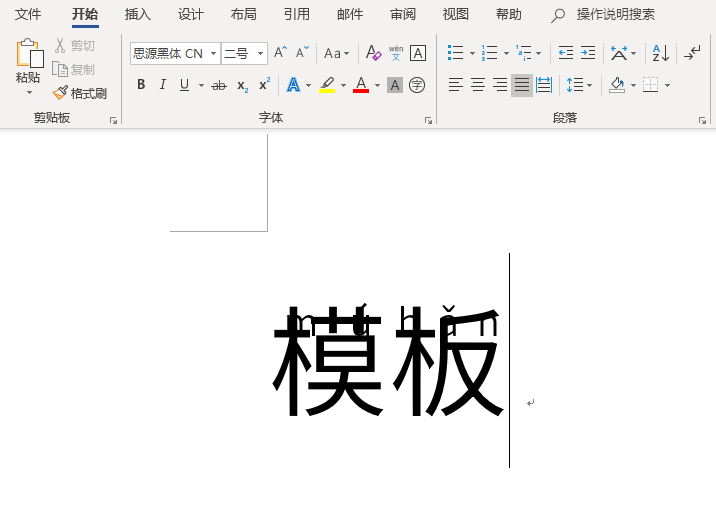Expand the Bullets dropdown arrow
The width and height of the screenshot is (716, 516).
tap(472, 53)
